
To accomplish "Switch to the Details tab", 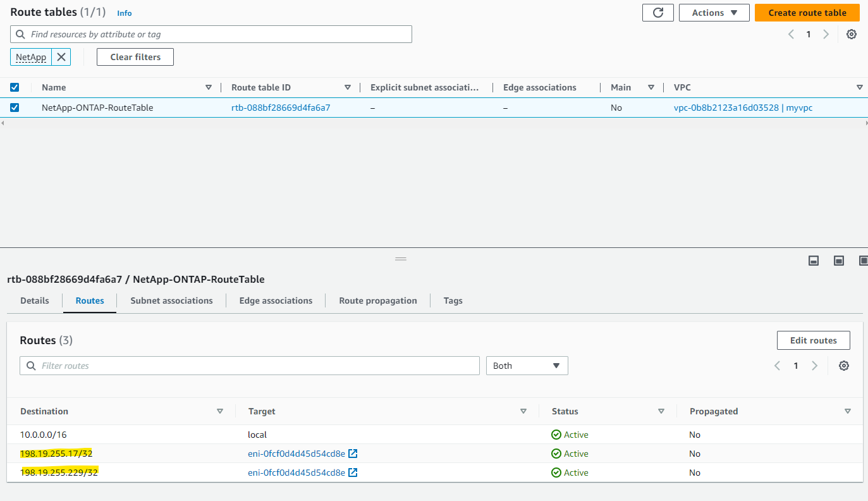I will (x=35, y=300).
